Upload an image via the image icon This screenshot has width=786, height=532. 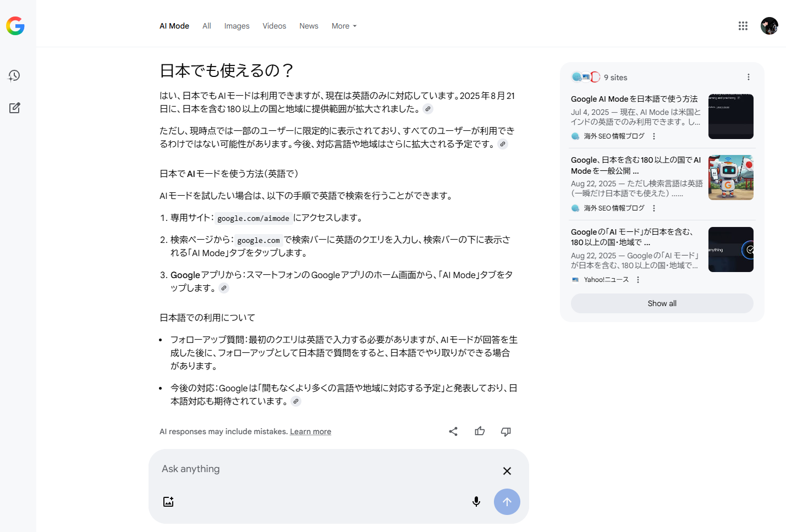coord(168,502)
